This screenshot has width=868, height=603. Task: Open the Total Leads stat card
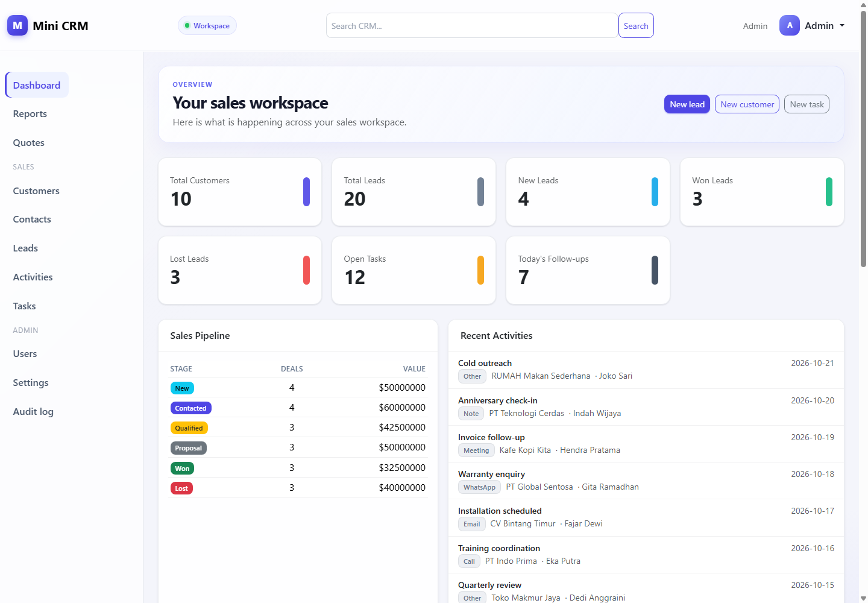(414, 192)
